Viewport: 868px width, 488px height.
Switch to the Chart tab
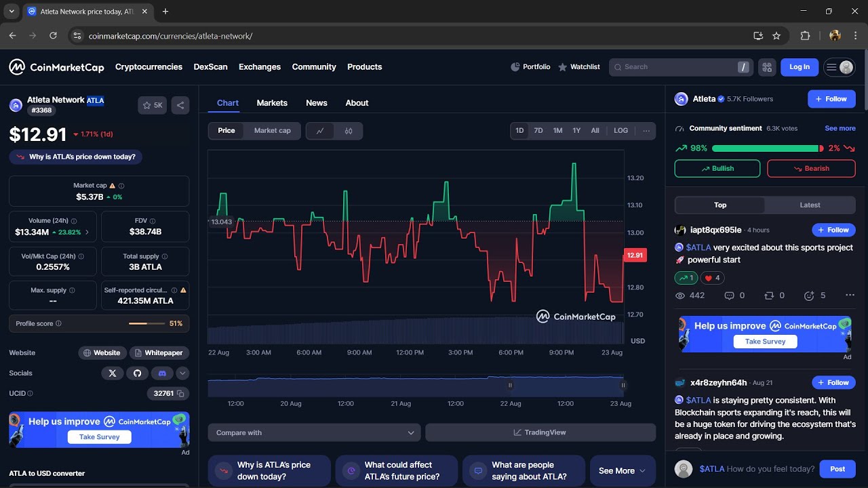point(228,103)
